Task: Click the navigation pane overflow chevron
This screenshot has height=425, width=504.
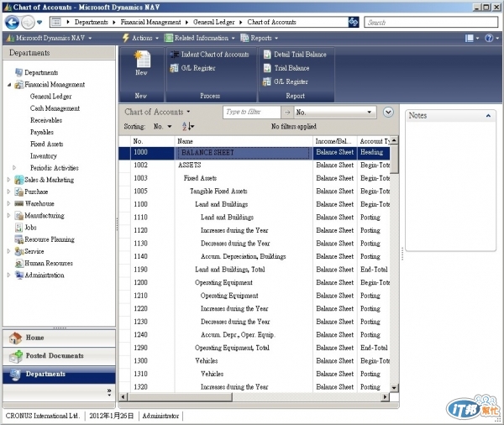Action: [x=109, y=392]
